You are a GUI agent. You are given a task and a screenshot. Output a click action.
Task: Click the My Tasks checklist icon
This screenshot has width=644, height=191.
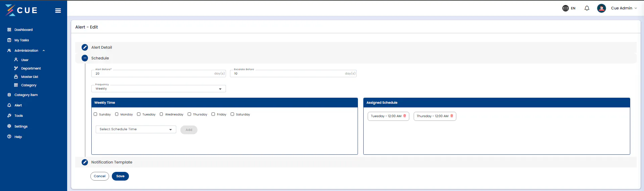(9, 40)
